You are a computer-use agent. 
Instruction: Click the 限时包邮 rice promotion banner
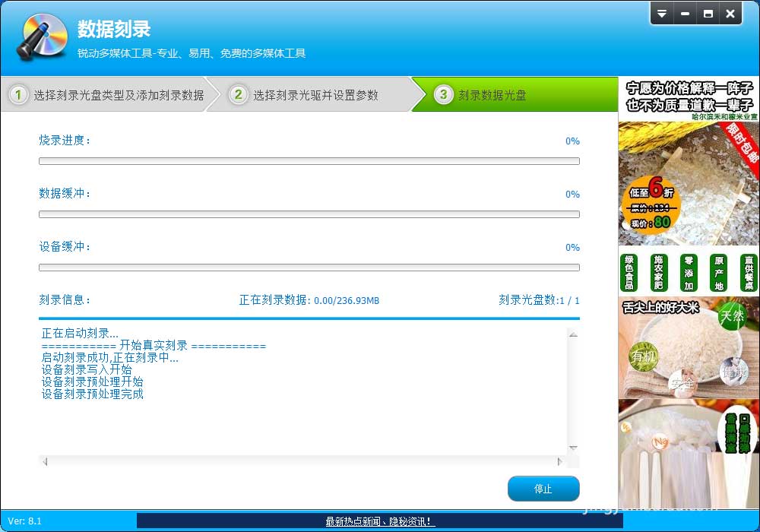click(688, 186)
